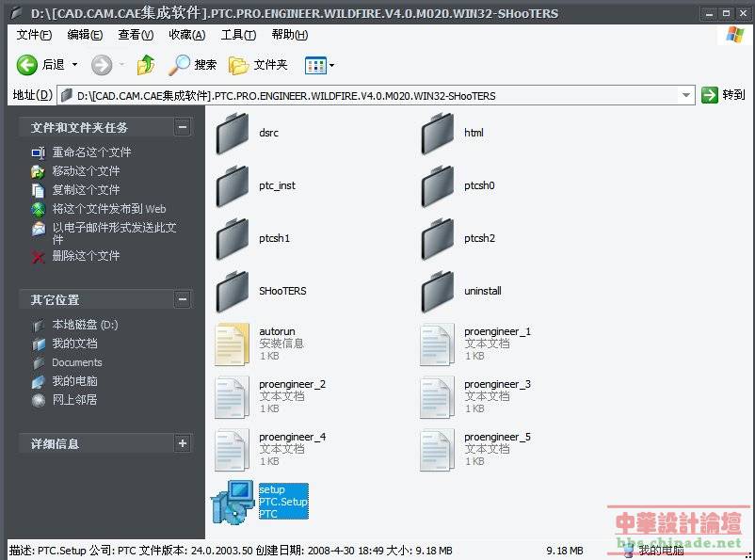Select the proengineer_1 text file icon
755x560 pixels.
pyautogui.click(x=437, y=344)
